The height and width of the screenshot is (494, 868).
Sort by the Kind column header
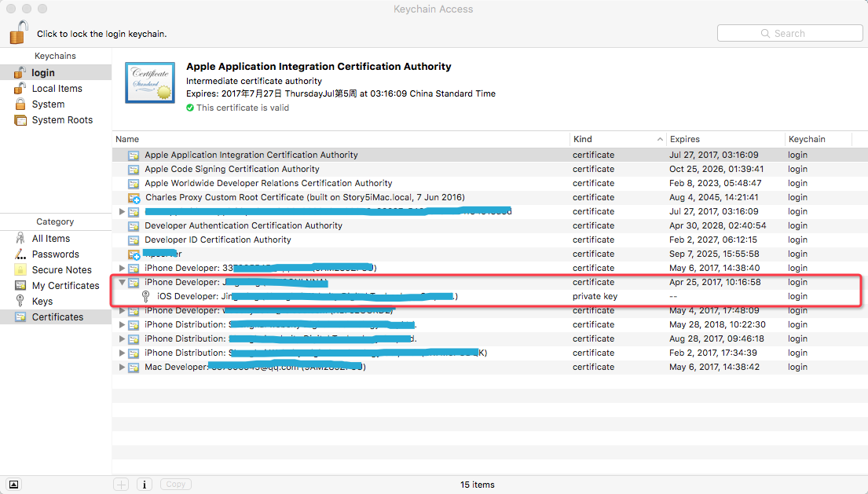coord(617,140)
